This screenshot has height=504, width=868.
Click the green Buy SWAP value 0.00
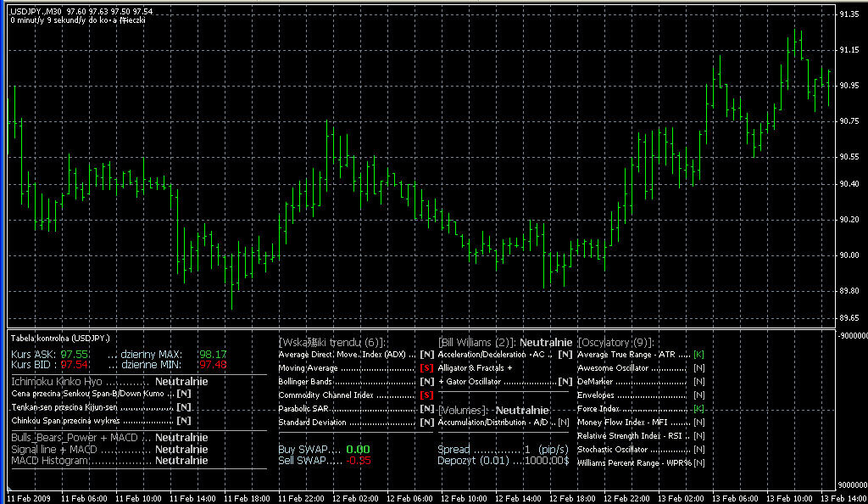[358, 449]
